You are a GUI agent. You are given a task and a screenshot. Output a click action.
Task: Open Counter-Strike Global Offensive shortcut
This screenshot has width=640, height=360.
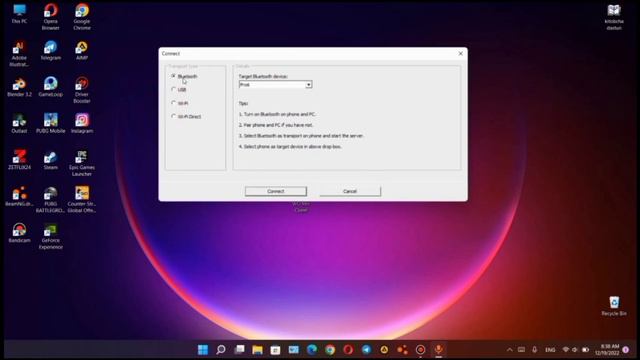tap(82, 200)
